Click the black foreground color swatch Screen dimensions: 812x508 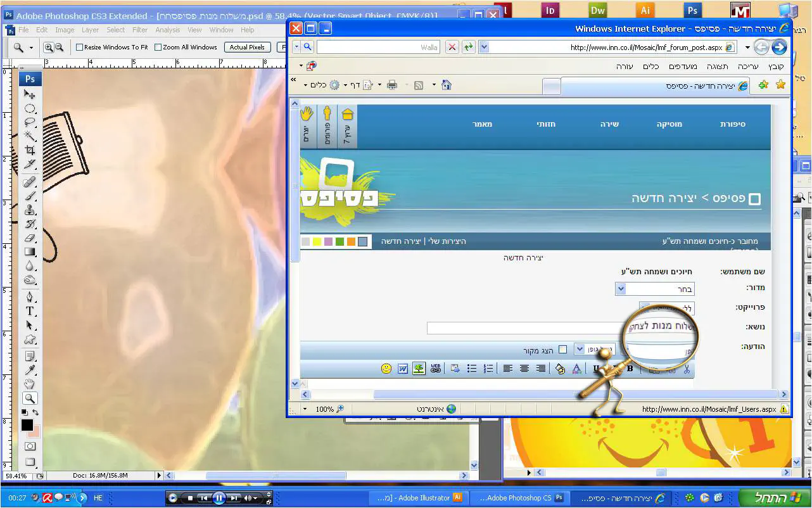click(x=27, y=425)
